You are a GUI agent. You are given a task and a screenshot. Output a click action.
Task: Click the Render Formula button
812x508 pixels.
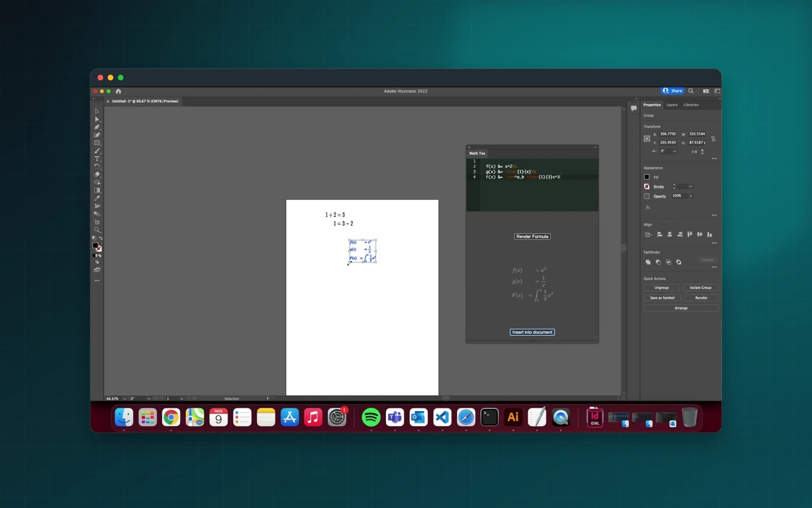pyautogui.click(x=532, y=237)
